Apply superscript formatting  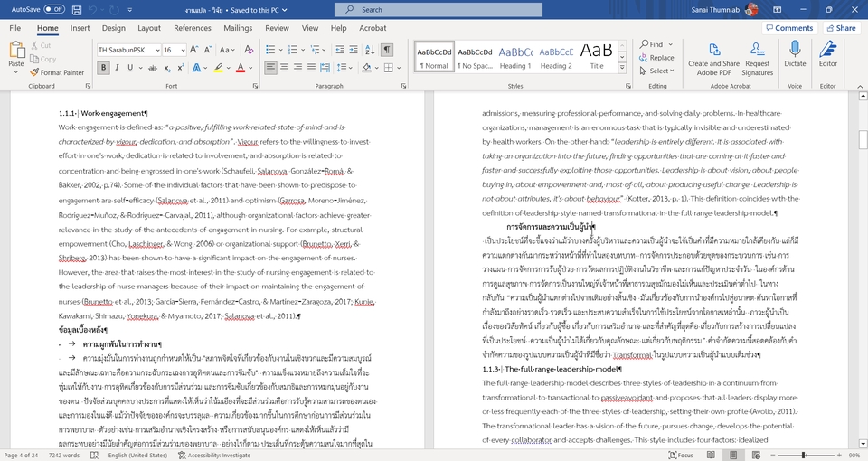click(181, 68)
